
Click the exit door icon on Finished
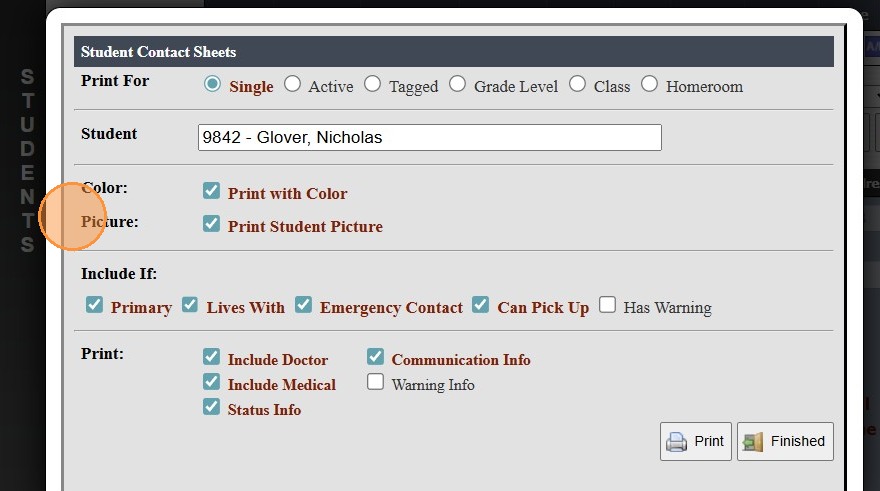754,441
